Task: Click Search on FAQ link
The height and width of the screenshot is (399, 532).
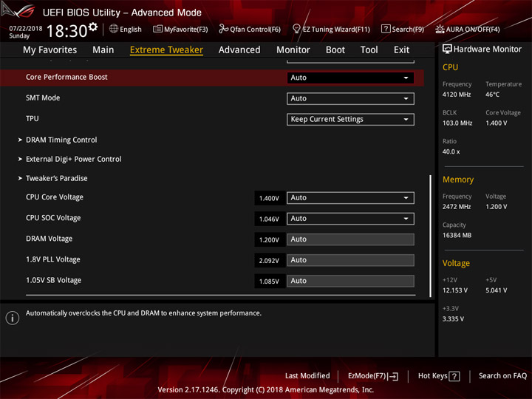Action: [502, 376]
